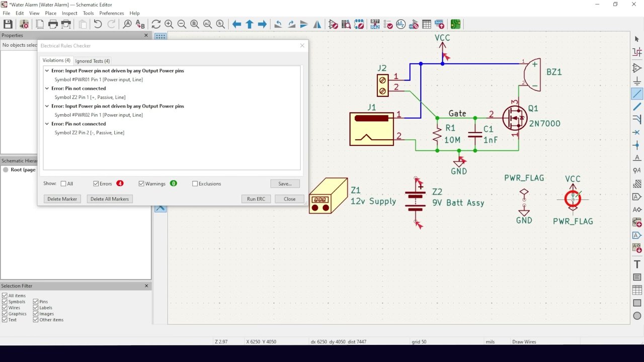The image size is (644, 362).
Task: Toggle Symbols in Selection Filter
Action: coord(5,302)
